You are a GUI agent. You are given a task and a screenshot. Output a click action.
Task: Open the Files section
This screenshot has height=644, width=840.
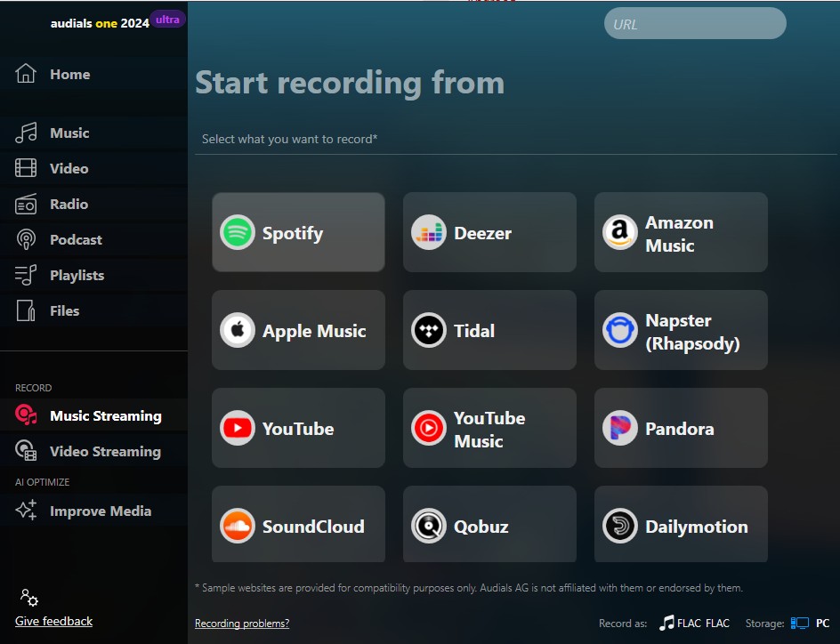[x=93, y=310]
